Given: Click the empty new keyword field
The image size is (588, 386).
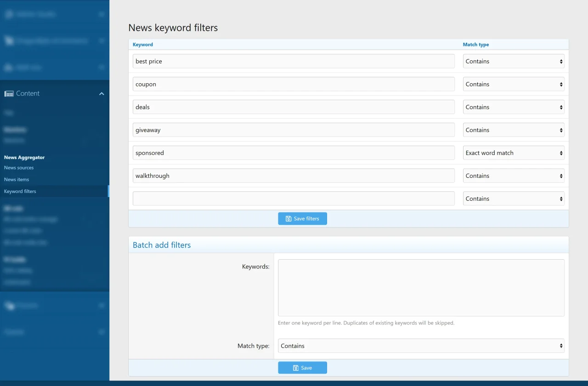Looking at the screenshot, I should tap(294, 199).
